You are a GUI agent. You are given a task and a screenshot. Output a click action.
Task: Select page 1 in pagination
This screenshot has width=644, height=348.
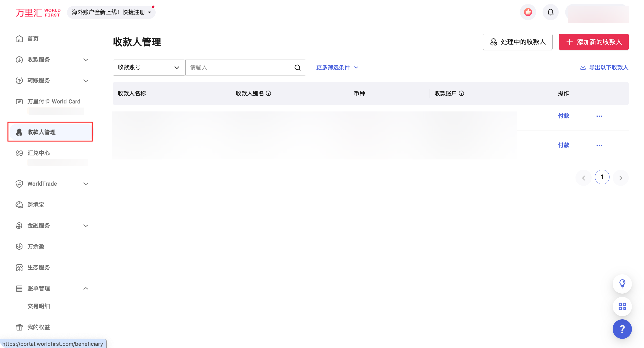(x=602, y=177)
